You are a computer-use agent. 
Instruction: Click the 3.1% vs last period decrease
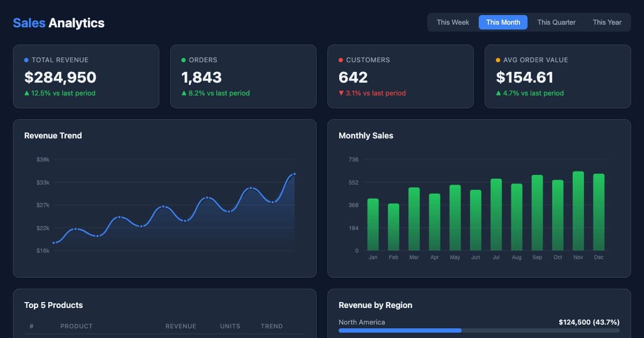(372, 93)
